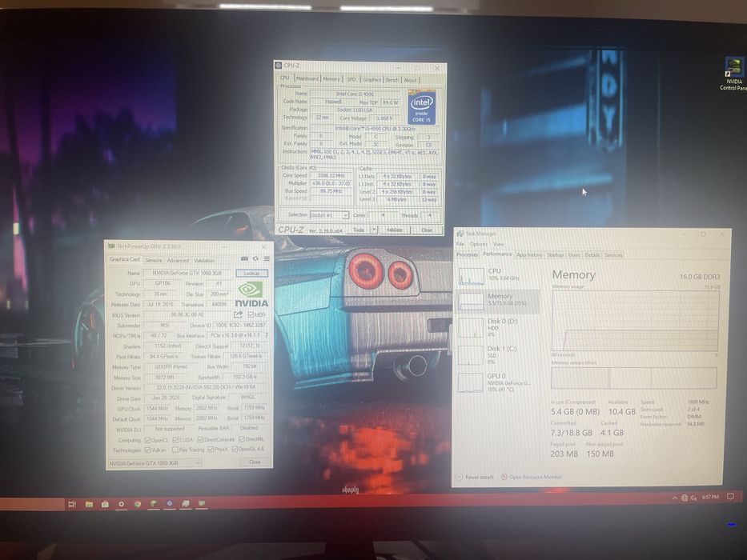Viewport: 747px width, 560px height.
Task: Open Microsoft Store taskbar icon
Action: pyautogui.click(x=106, y=504)
